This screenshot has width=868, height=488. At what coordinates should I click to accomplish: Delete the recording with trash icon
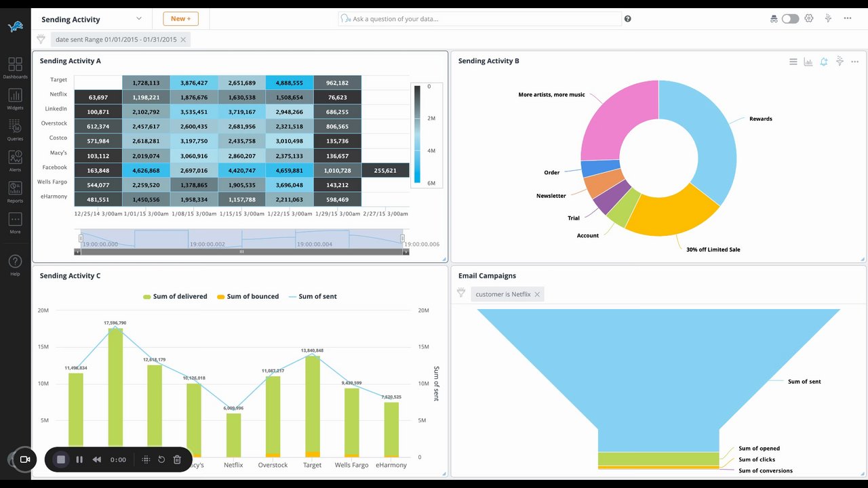click(177, 460)
